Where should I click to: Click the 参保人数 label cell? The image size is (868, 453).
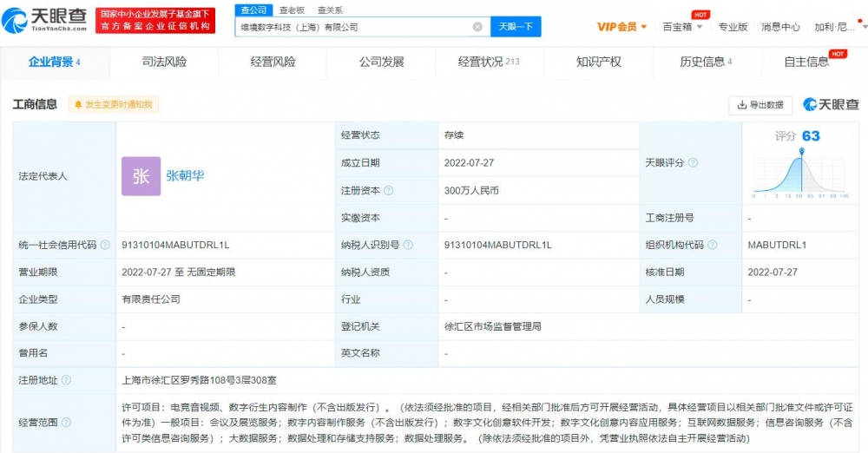pos(64,327)
